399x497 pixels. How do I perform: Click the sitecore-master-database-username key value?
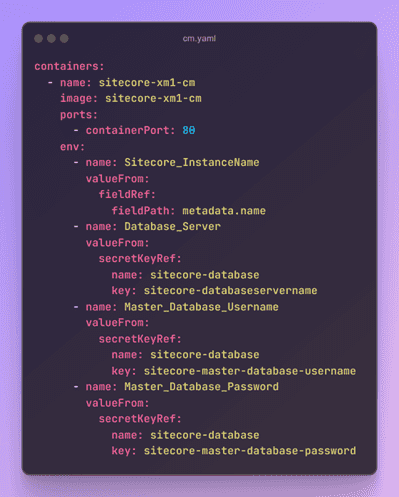(x=250, y=371)
